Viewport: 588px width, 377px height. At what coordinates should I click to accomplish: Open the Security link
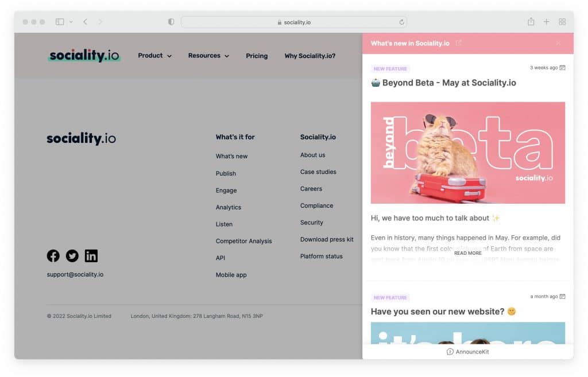312,222
